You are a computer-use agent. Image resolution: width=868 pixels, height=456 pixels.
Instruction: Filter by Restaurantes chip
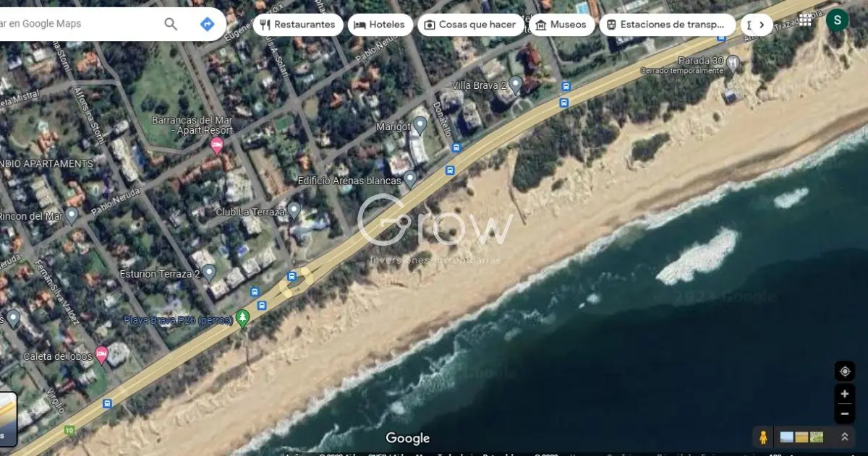click(x=297, y=25)
